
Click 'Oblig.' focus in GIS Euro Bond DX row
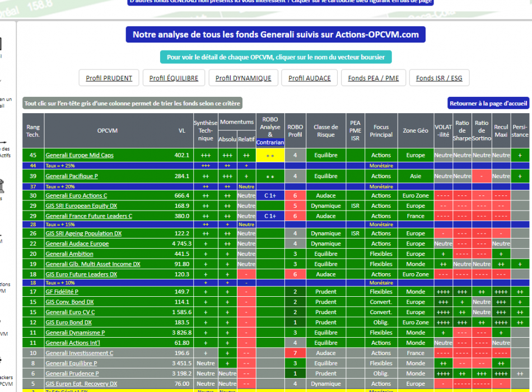pos(381,323)
